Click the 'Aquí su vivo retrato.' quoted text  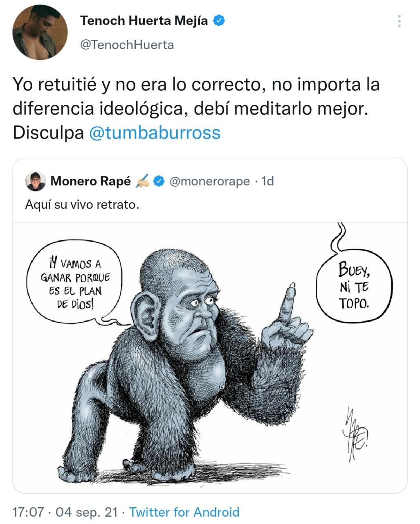point(82,204)
